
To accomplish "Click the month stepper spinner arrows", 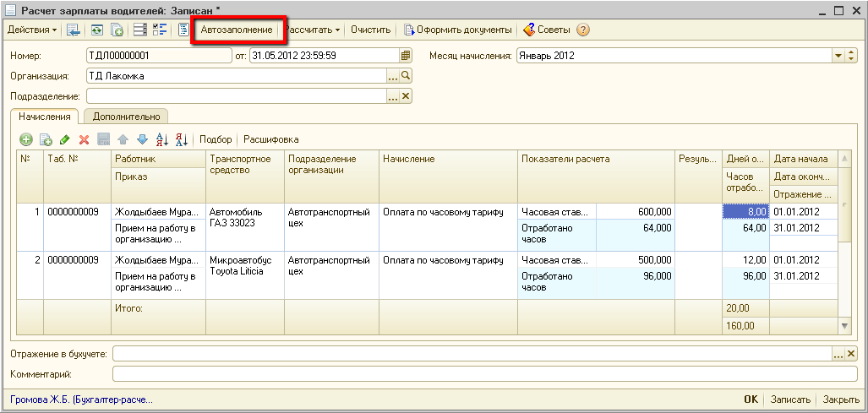I will point(852,56).
